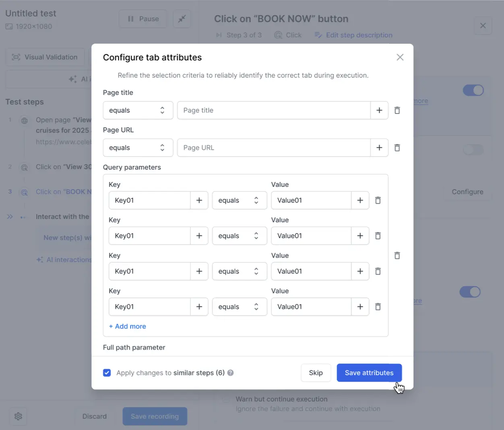Click Save attributes button
Viewport: 504px width, 430px height.
[x=369, y=373]
